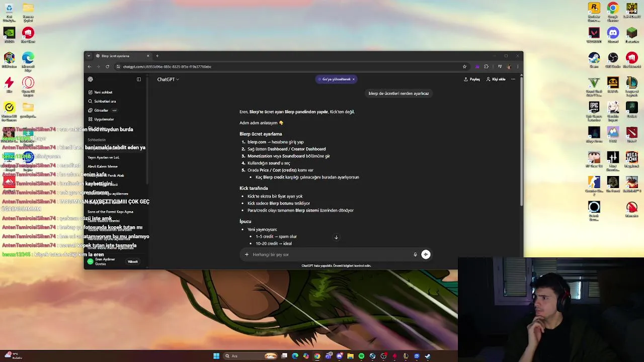Screen dimensions: 644x362
Task: Click the chat page vertical scrollbar
Action: pos(521,141)
